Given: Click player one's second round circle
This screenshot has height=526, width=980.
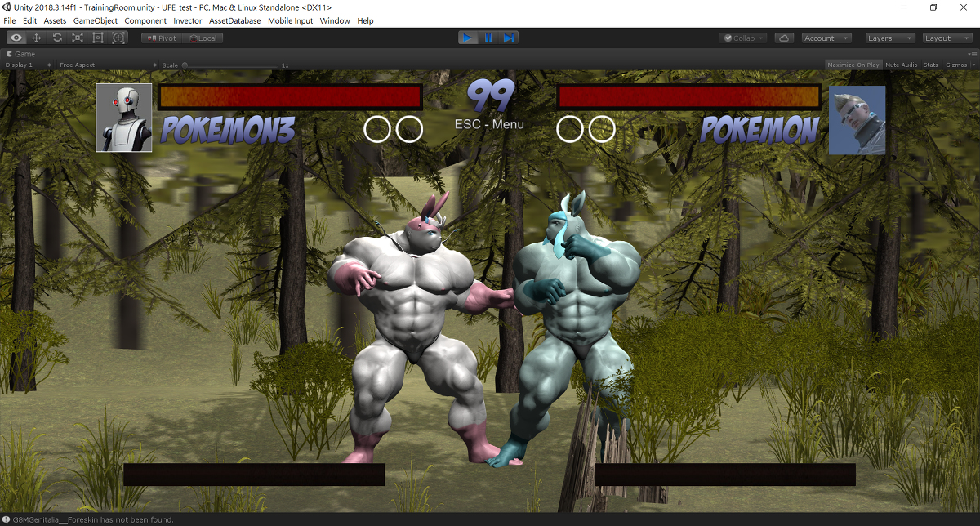Looking at the screenshot, I should (x=409, y=129).
